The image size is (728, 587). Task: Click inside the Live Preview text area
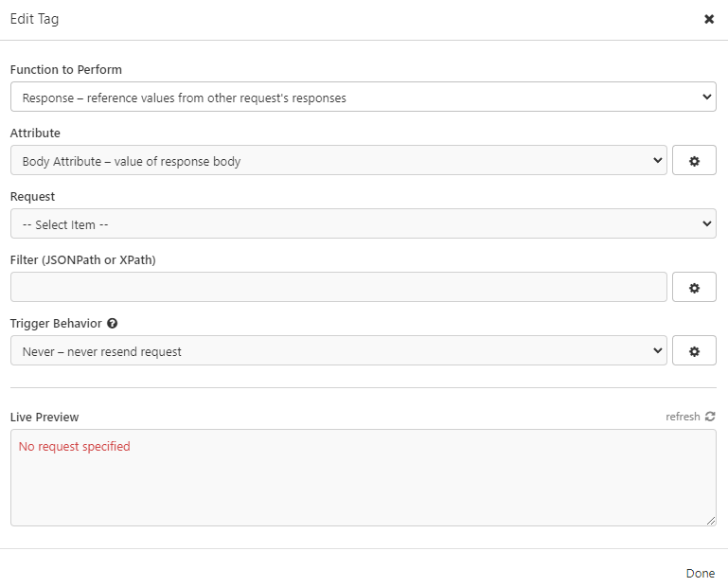tap(364, 477)
